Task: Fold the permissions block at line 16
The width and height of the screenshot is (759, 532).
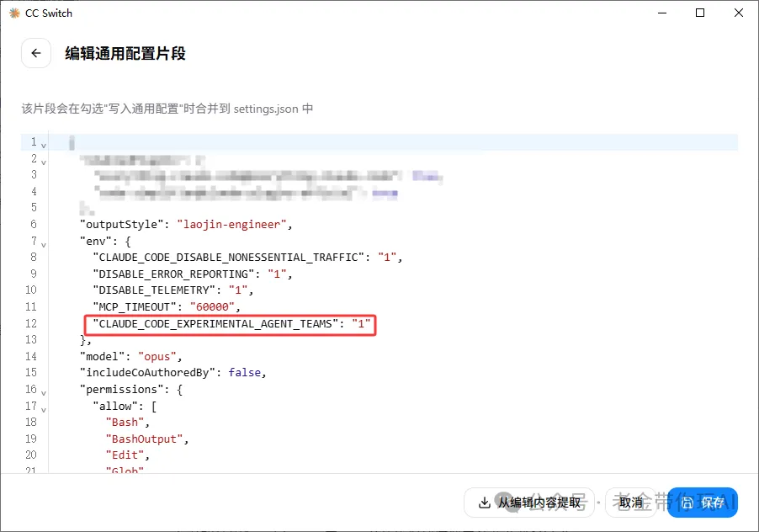Action: (44, 390)
